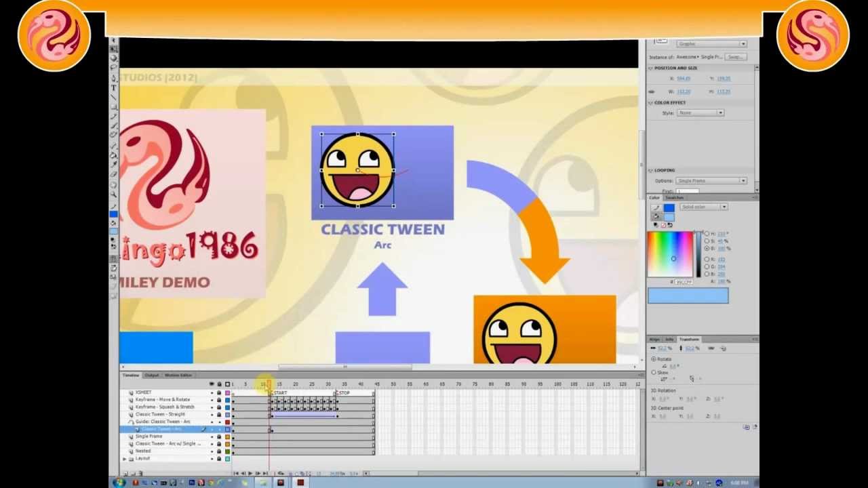The height and width of the screenshot is (488, 868).
Task: Click Color panel black and white icon
Action: click(x=655, y=224)
